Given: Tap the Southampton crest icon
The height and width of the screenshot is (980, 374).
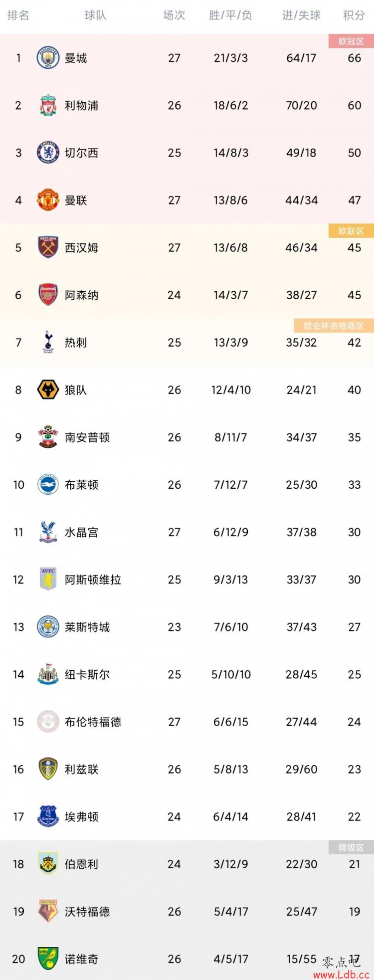Looking at the screenshot, I should pos(48,437).
